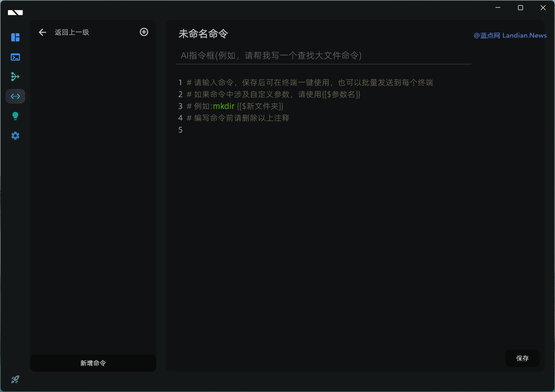This screenshot has height=392, width=555.
Task: Place cursor on empty editor line 5
Action: (x=253, y=130)
